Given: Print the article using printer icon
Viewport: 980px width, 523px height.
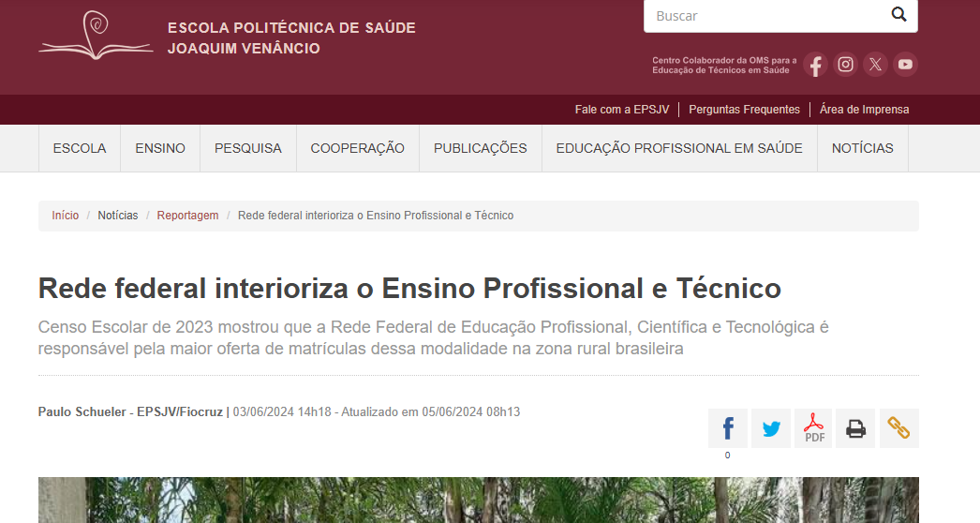Looking at the screenshot, I should [855, 428].
